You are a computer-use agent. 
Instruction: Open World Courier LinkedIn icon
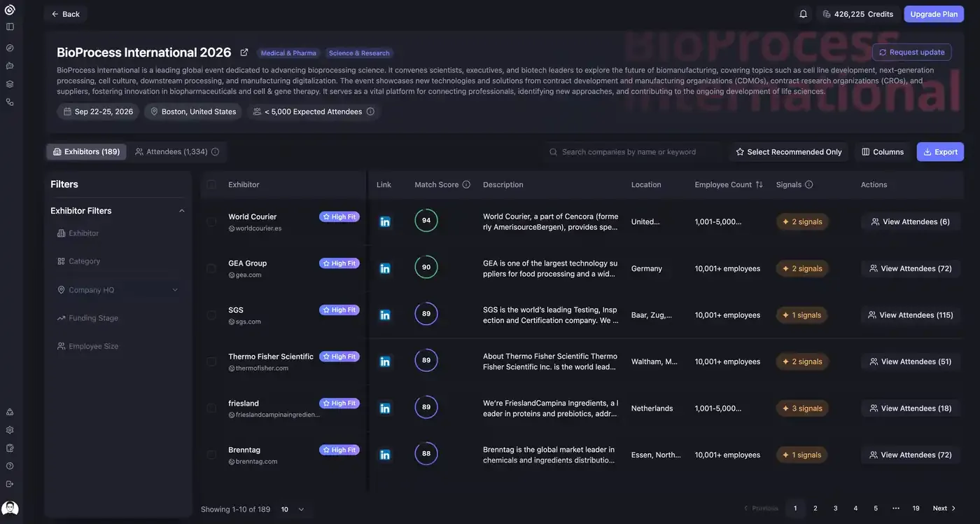[x=385, y=221]
